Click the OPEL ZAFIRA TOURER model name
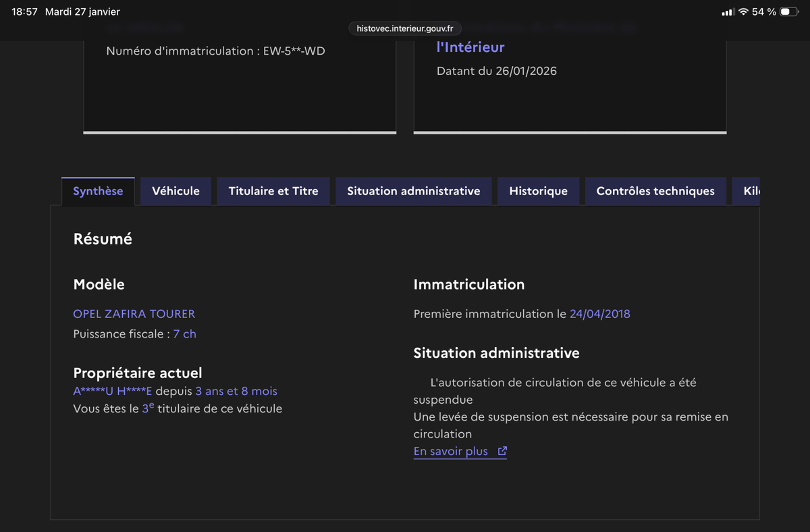The image size is (810, 532). (134, 314)
